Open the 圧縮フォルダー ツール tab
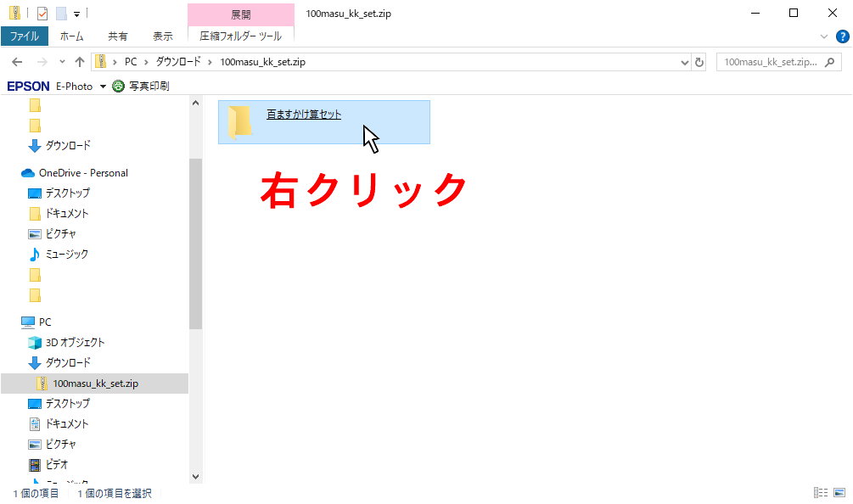 [x=240, y=36]
